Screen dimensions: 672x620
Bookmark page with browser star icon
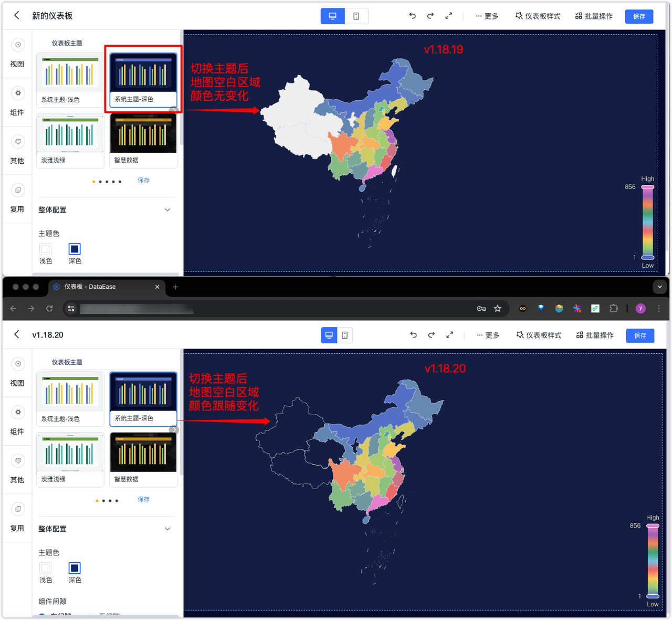[498, 309]
